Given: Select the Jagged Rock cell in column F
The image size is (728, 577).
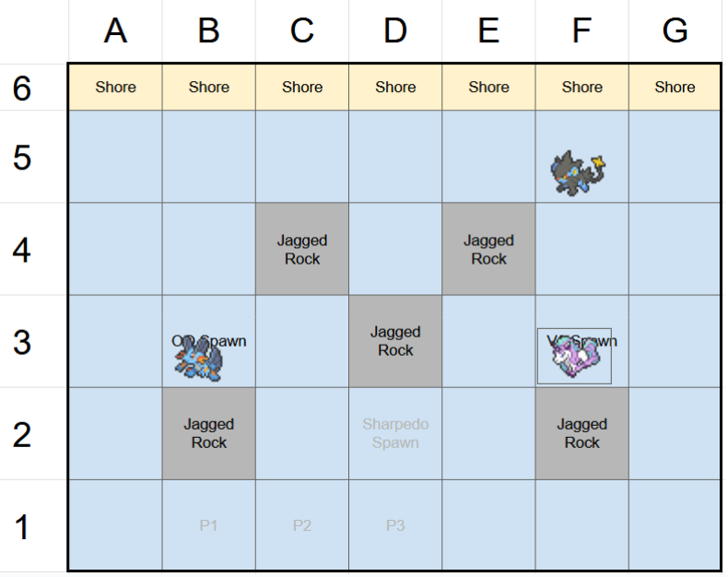Looking at the screenshot, I should (581, 433).
